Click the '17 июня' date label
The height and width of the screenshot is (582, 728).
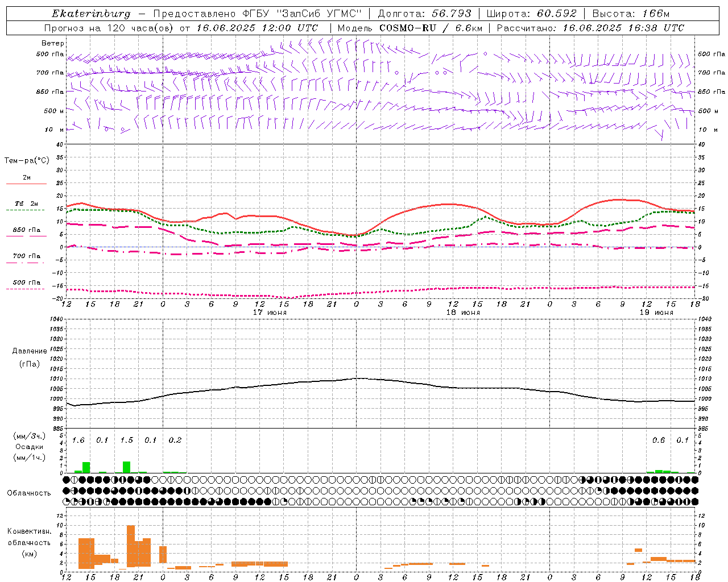tap(270, 313)
